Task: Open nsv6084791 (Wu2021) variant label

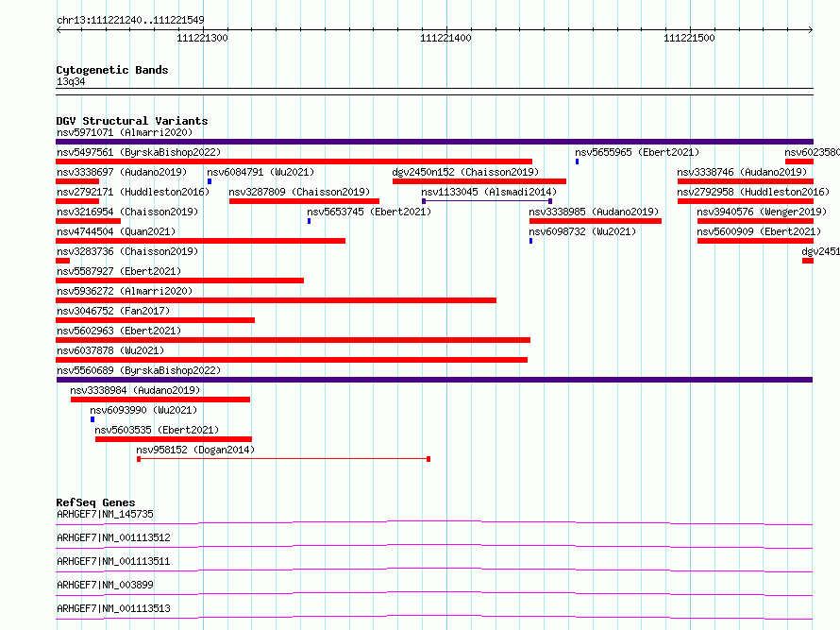Action: (260, 172)
